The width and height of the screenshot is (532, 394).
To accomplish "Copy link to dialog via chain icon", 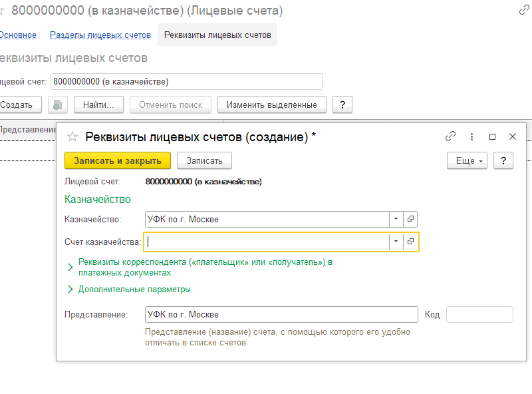I will (450, 136).
